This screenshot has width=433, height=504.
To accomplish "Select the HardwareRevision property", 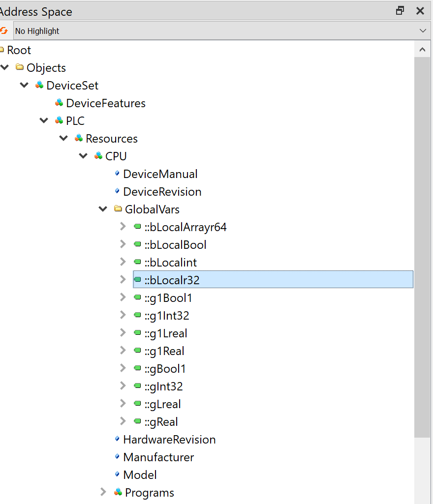I will point(169,440).
